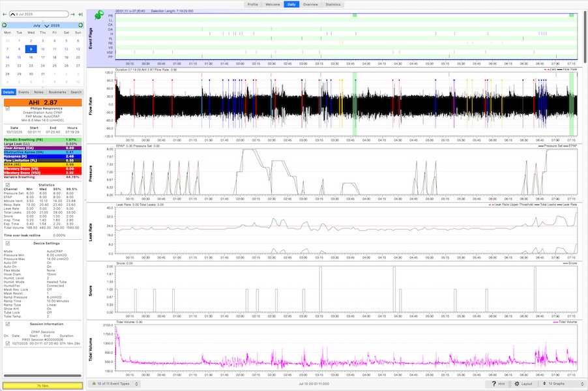Jump to most recent day arrow
The image size is (588, 391).
pyautogui.click(x=80, y=14)
